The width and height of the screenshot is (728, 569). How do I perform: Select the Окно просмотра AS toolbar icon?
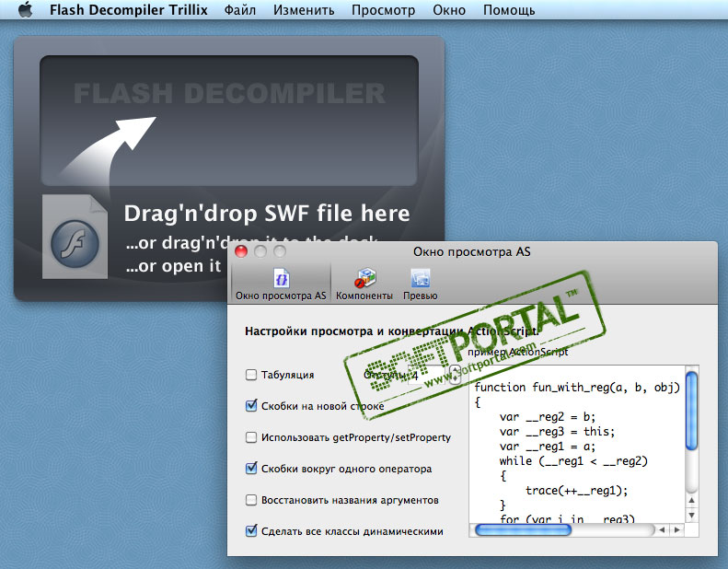point(281,284)
